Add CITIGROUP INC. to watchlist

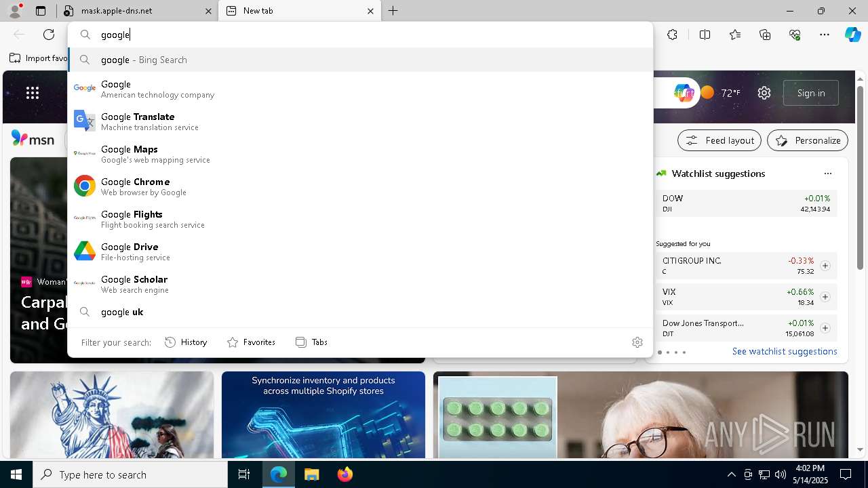click(x=825, y=266)
